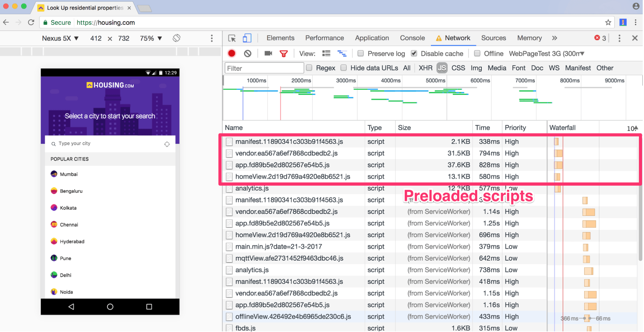Open the 75% zoom level dropdown
Viewport: 644px width, 332px height.
(x=151, y=38)
